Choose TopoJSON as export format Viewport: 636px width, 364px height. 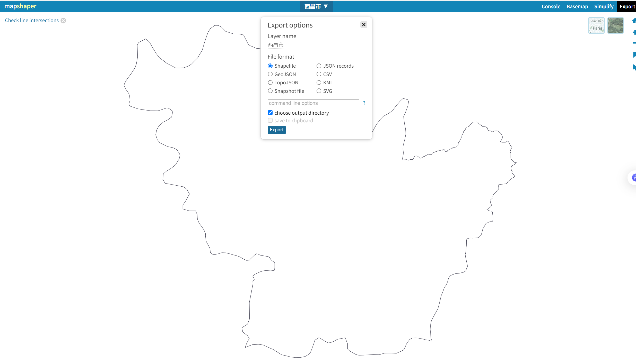click(x=270, y=83)
